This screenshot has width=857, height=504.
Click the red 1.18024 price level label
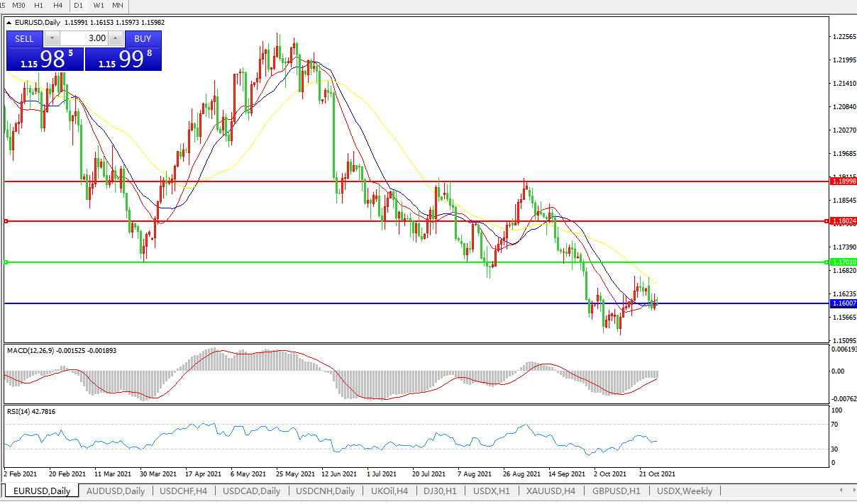[844, 221]
